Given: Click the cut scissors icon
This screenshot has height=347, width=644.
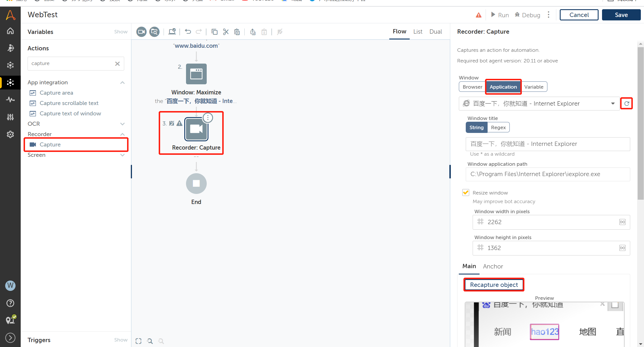Looking at the screenshot, I should 226,32.
